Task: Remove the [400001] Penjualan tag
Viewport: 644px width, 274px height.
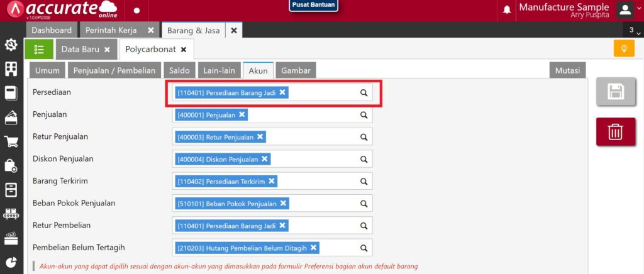Action: [242, 114]
